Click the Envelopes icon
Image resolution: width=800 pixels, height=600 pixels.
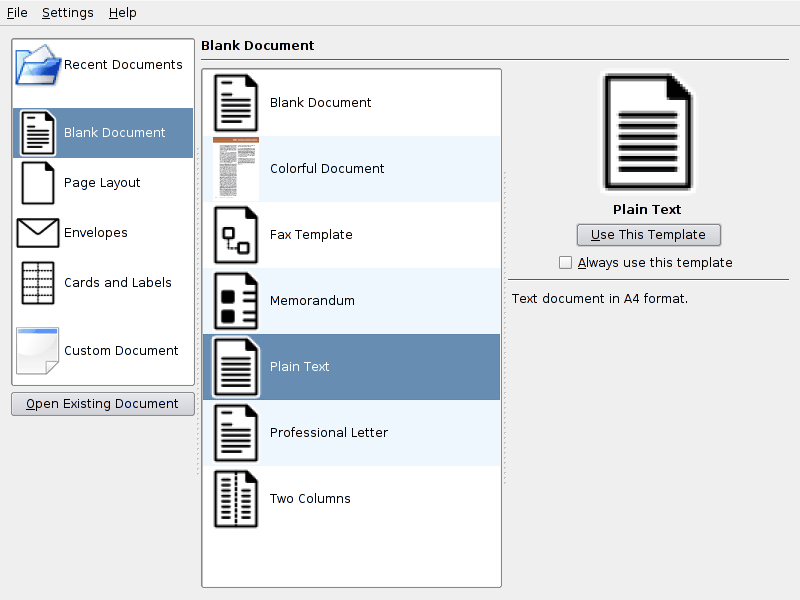[38, 233]
